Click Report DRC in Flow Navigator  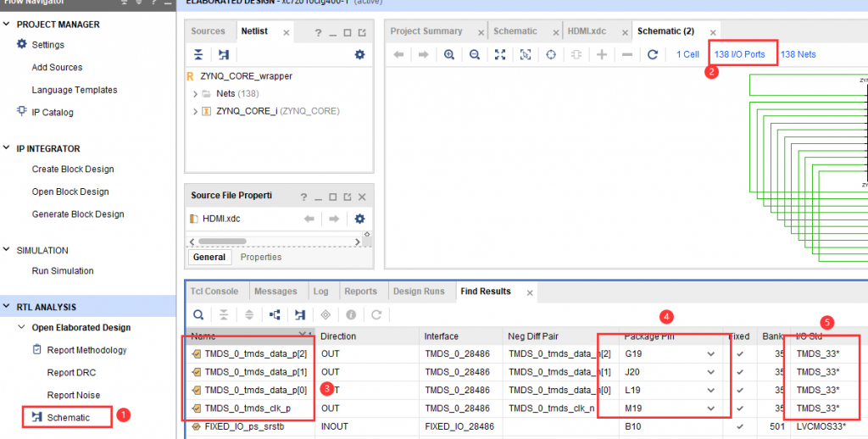(71, 373)
